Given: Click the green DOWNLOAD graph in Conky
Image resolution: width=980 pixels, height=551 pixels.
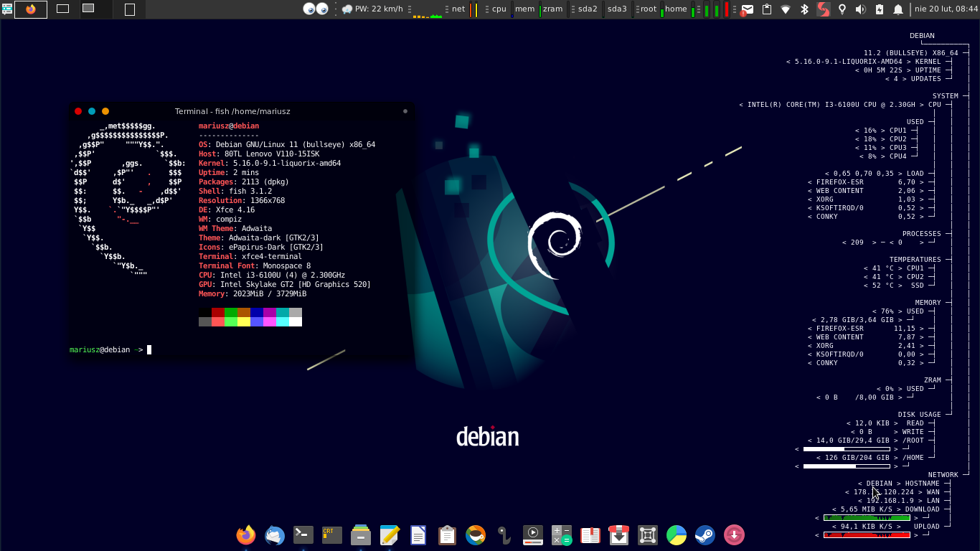Looking at the screenshot, I should (x=867, y=518).
